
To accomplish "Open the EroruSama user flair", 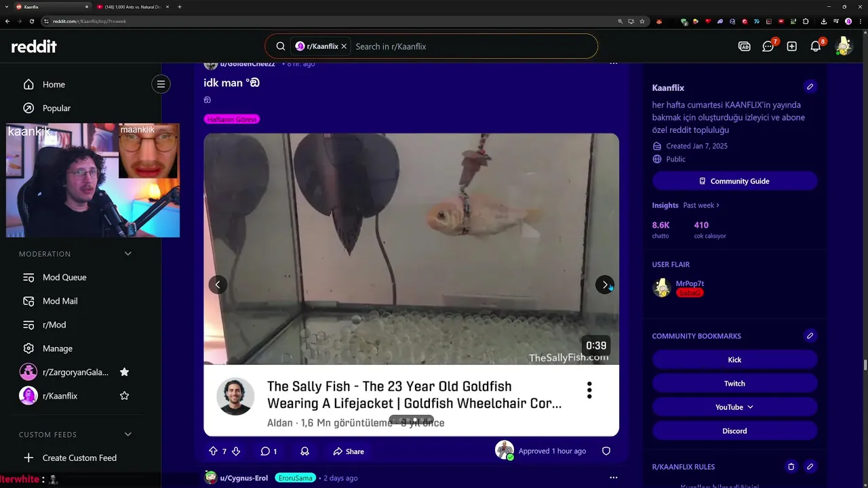I will click(295, 478).
